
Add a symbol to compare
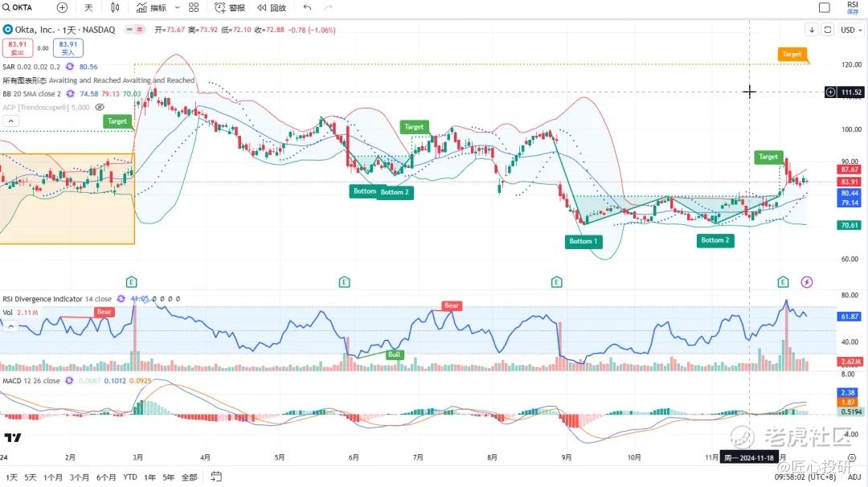(x=62, y=7)
